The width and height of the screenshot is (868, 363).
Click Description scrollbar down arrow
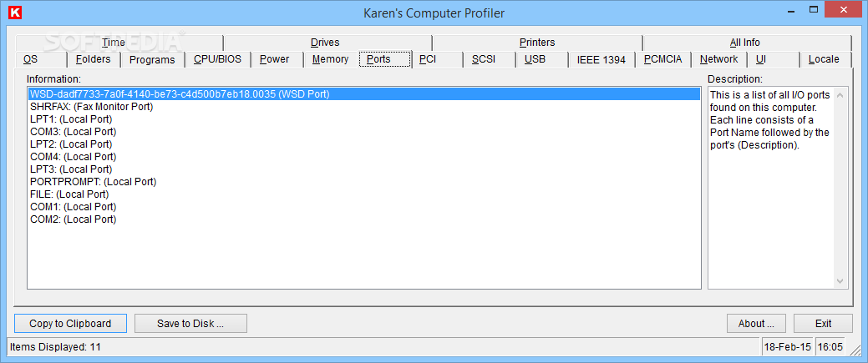pos(840,281)
